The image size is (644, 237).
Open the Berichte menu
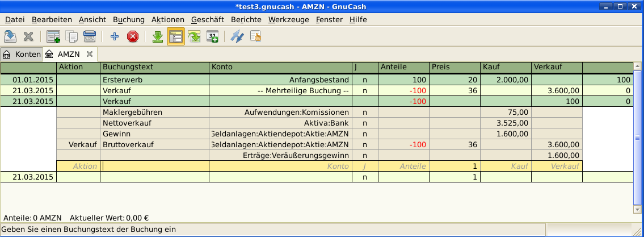[246, 19]
